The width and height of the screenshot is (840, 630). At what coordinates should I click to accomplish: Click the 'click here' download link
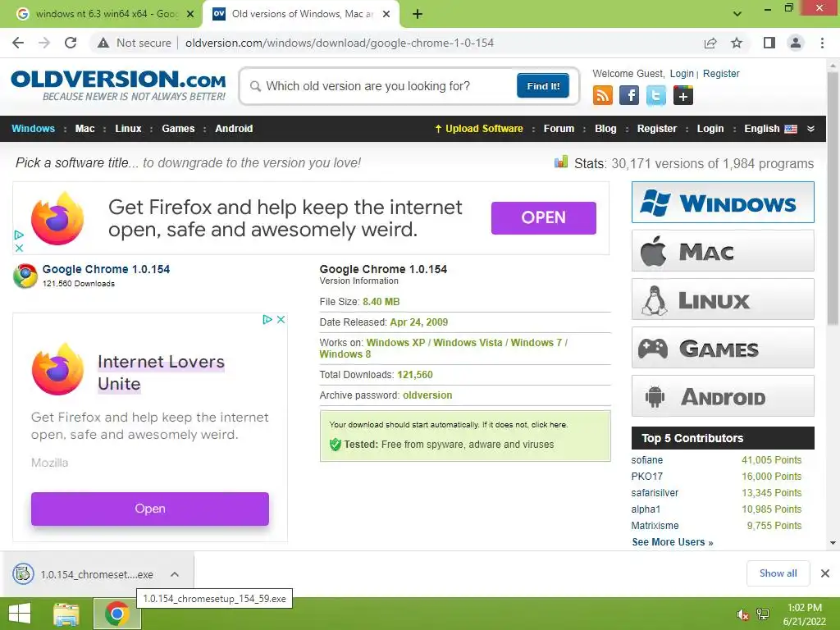point(549,424)
